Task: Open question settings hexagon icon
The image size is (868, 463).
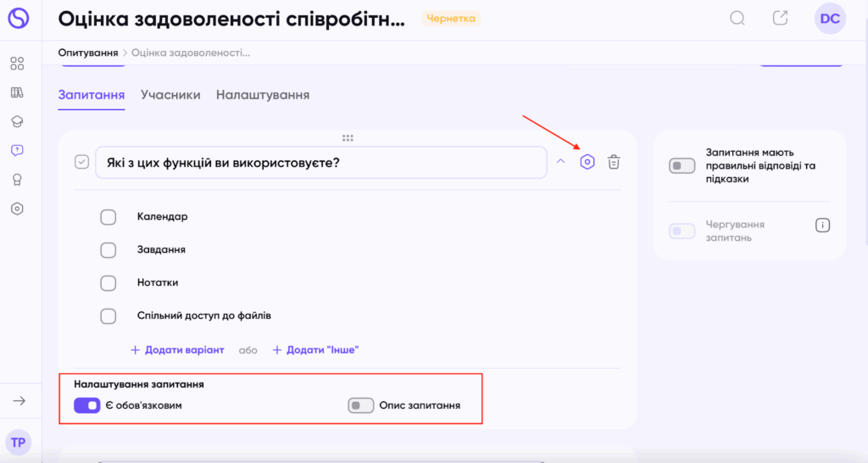Action: pos(587,162)
